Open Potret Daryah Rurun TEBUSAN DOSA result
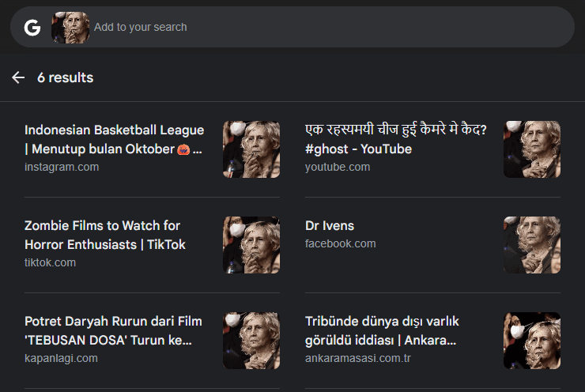 click(113, 331)
